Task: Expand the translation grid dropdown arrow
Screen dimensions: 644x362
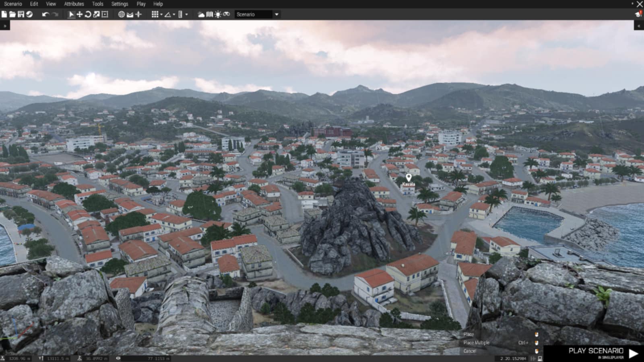Action: pos(161,15)
